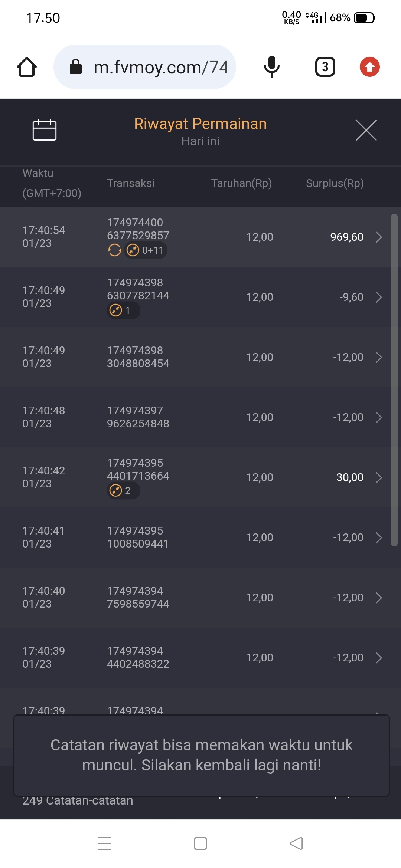Tap the badge showing 1 in 17:40:49 row
Screen dimensions: 401x868
[123, 310]
